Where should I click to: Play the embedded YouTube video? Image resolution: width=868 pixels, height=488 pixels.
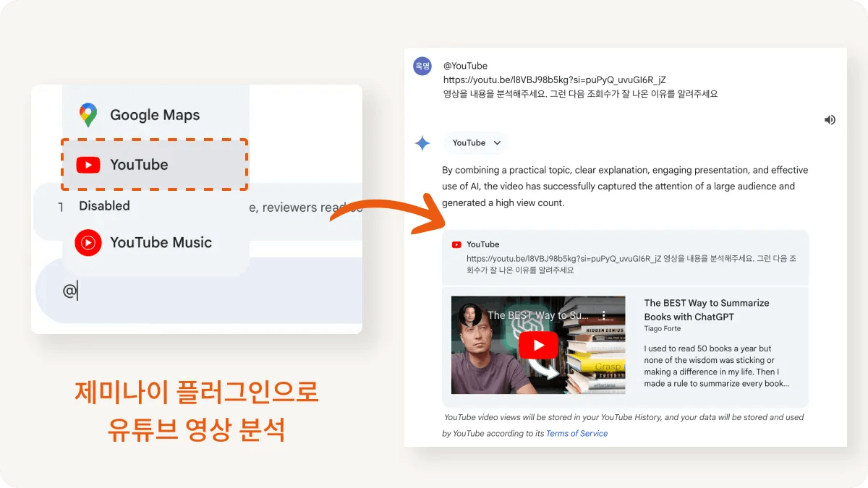[x=538, y=346]
